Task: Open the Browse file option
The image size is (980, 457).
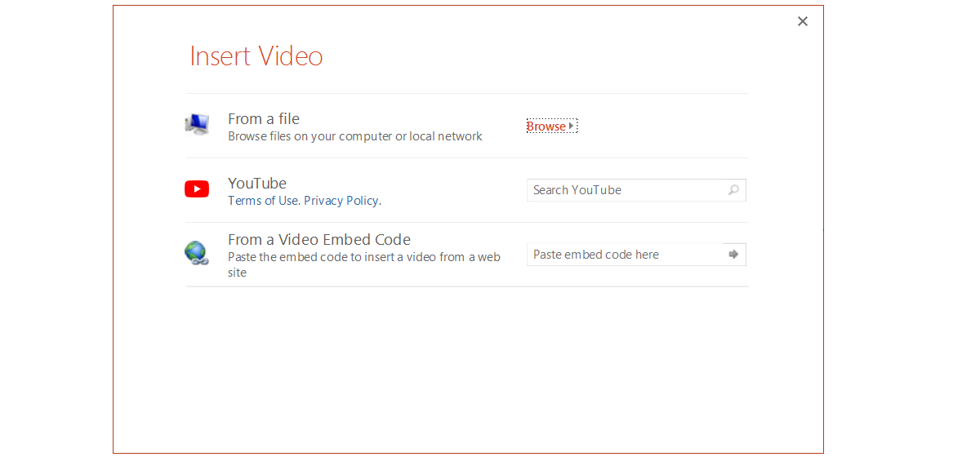Action: click(552, 126)
